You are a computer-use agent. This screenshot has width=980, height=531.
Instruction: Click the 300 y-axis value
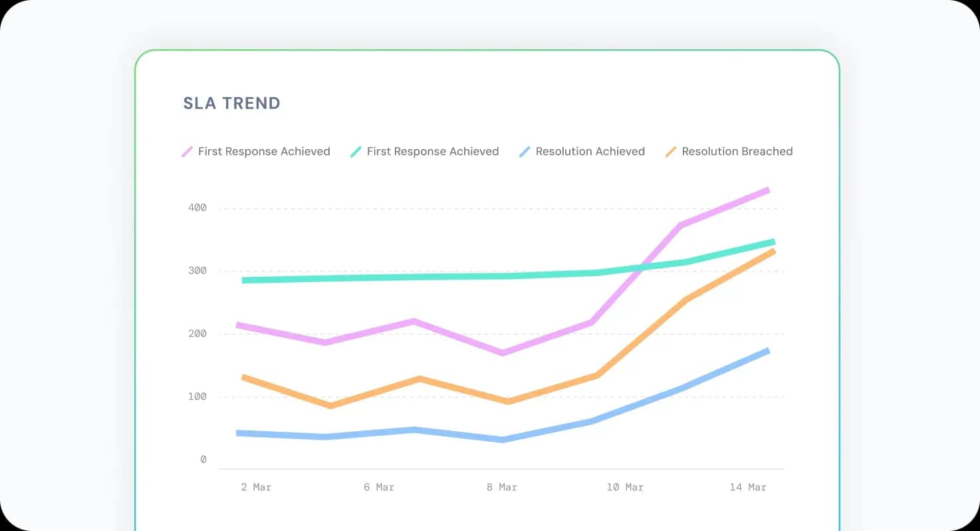point(197,271)
